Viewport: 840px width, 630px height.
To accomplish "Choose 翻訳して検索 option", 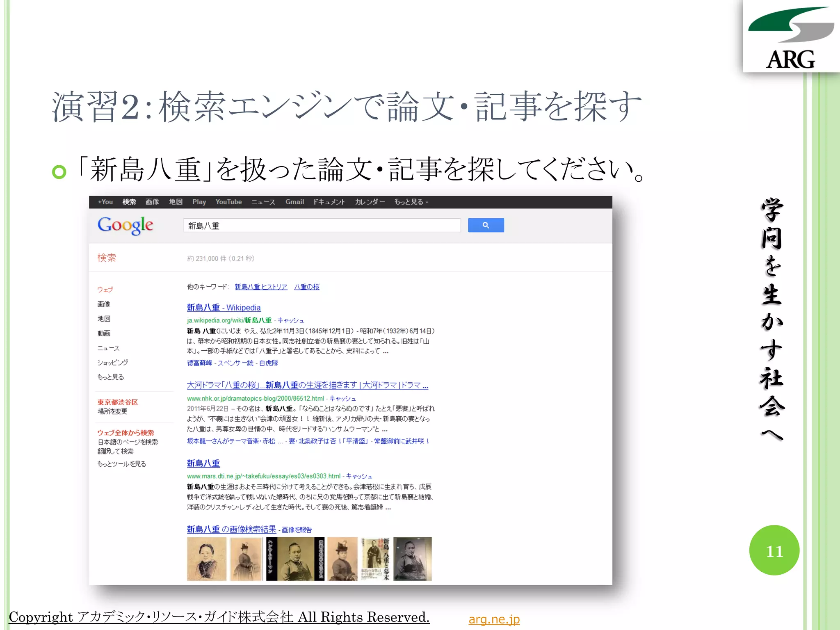I will (x=116, y=451).
